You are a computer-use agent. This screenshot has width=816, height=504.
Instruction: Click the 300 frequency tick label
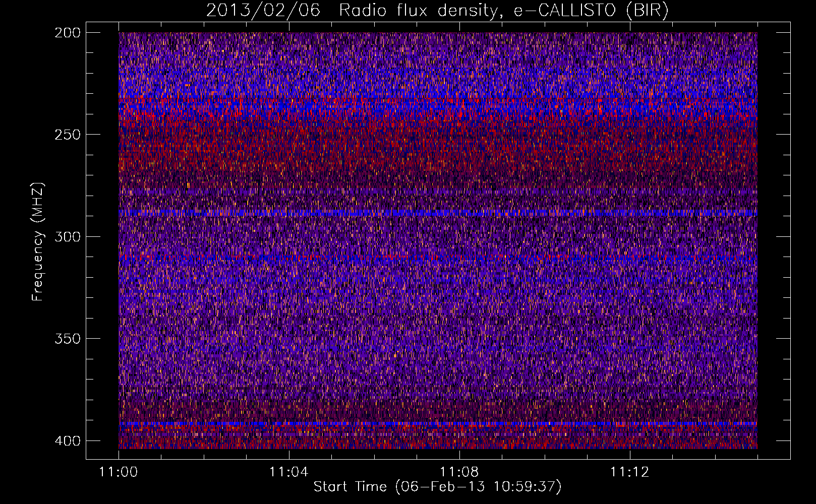tap(67, 237)
